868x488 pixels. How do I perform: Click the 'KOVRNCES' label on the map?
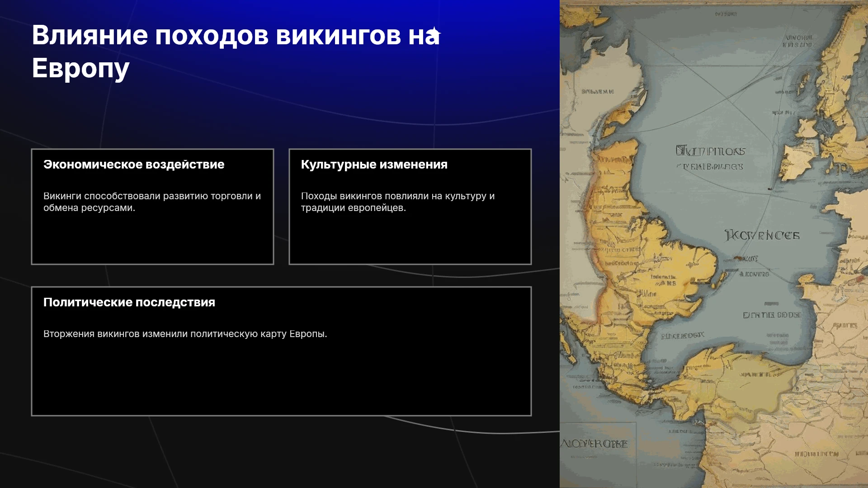click(x=763, y=235)
